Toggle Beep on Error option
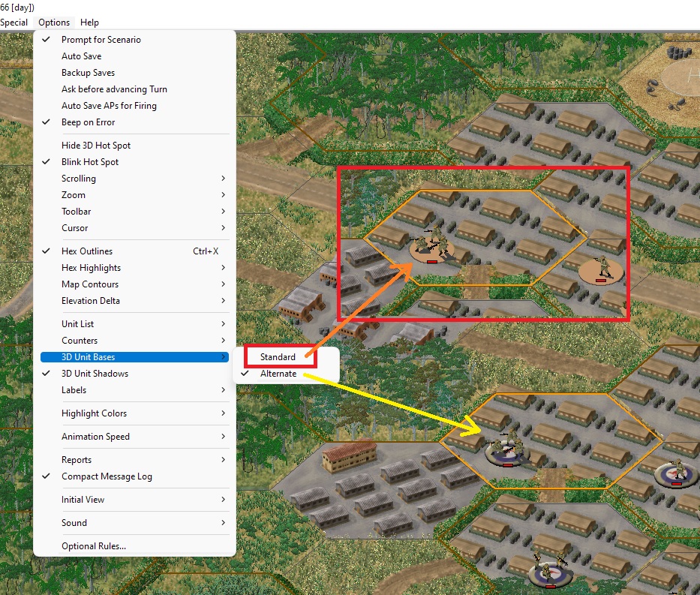The height and width of the screenshot is (595, 700). [x=134, y=122]
